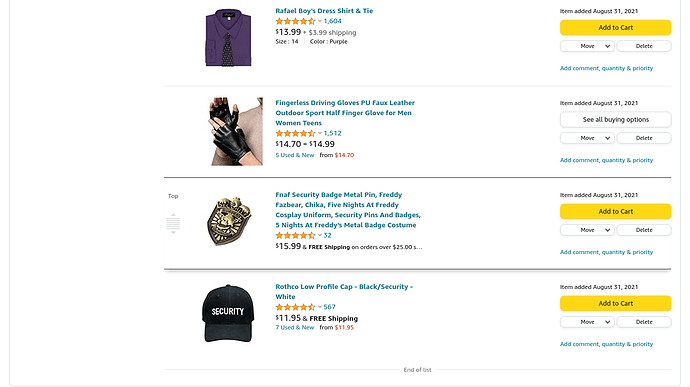Click the star rating of Rothco cap

point(296,307)
